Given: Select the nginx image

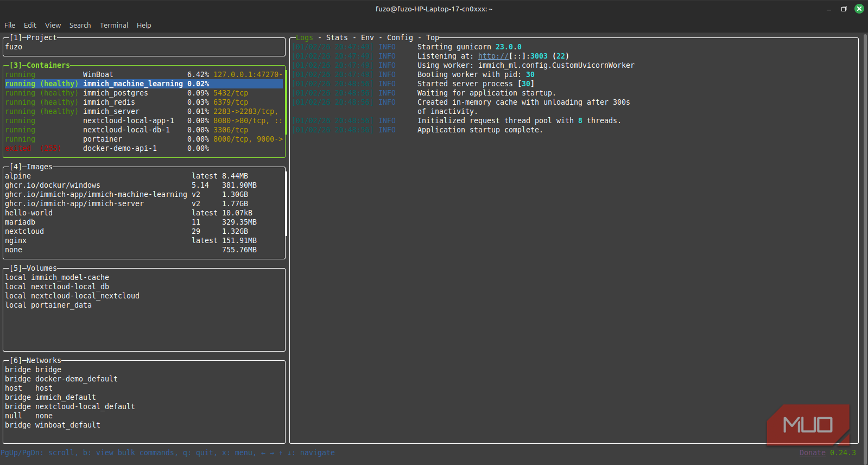Looking at the screenshot, I should point(144,240).
